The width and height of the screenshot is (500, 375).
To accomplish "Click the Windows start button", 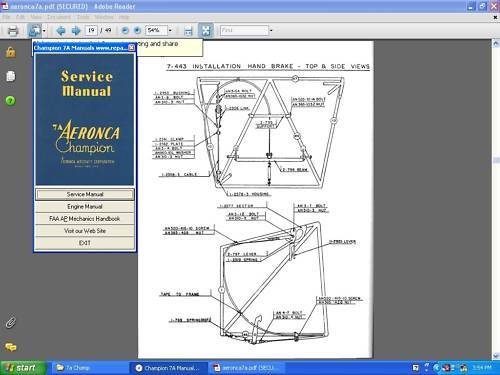I will tap(23, 368).
